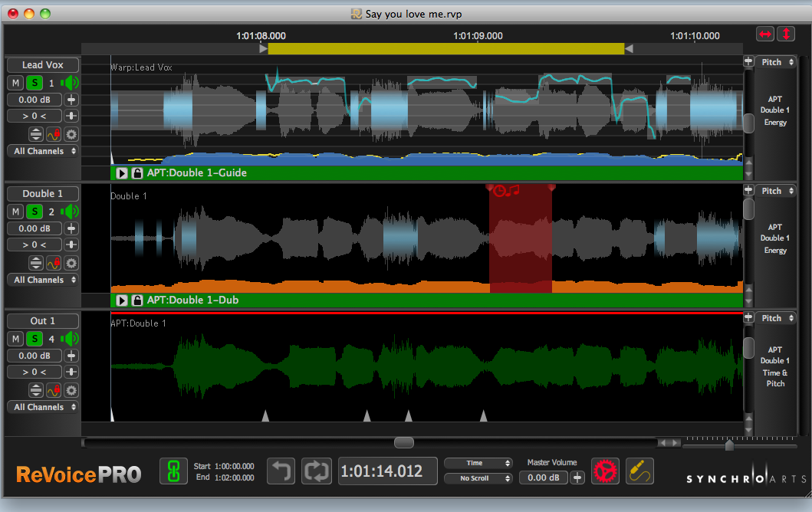
Task: Click the undo return arrow button
Action: pyautogui.click(x=281, y=471)
